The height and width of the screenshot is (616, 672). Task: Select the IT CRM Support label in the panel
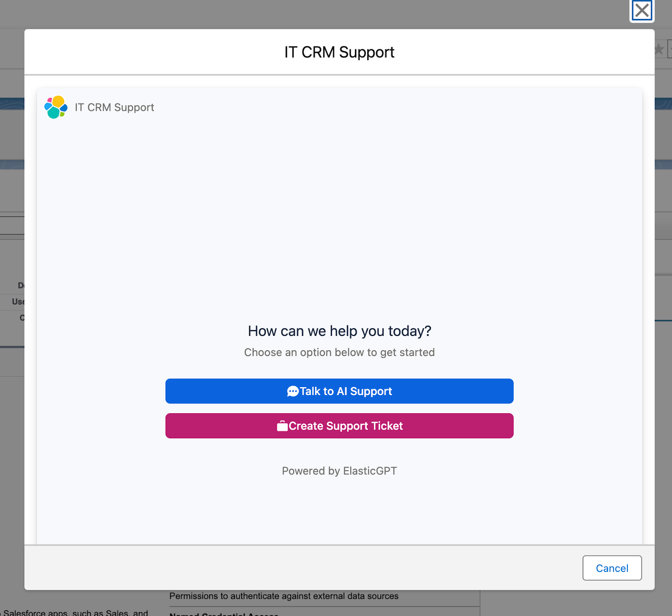[114, 107]
